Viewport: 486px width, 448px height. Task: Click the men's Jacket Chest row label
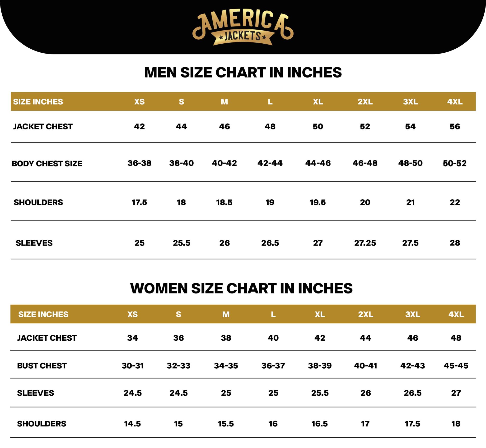coord(43,126)
